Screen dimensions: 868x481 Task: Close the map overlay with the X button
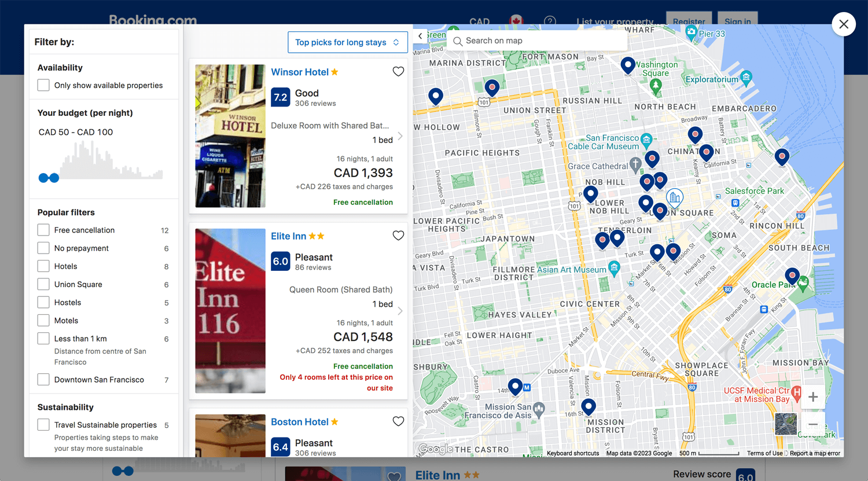click(x=844, y=24)
